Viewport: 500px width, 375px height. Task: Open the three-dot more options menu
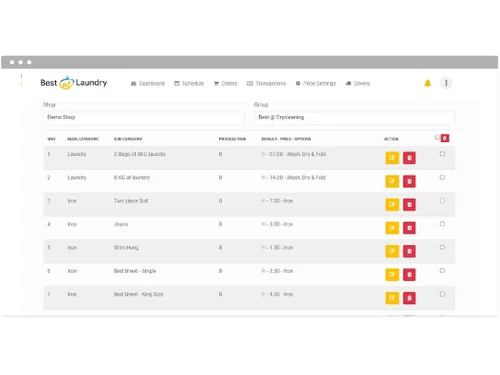click(x=446, y=83)
